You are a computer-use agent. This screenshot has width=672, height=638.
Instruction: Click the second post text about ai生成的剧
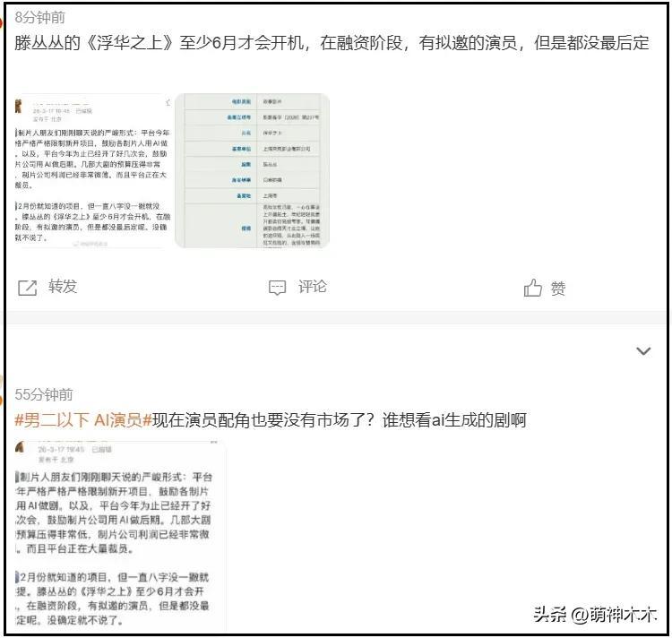tap(340, 420)
